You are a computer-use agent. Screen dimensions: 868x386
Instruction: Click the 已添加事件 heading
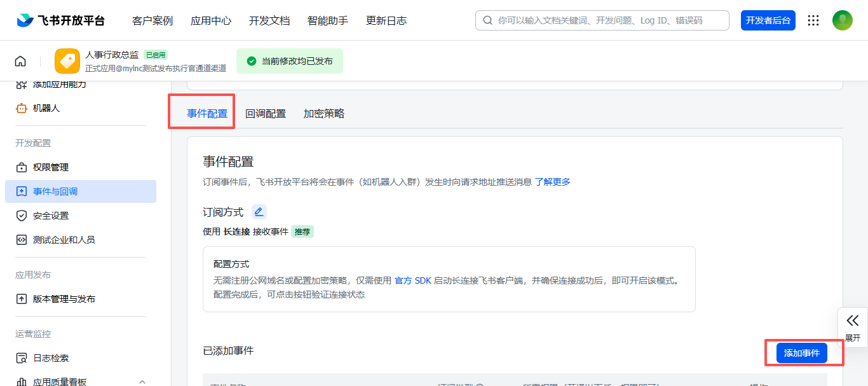(x=228, y=350)
